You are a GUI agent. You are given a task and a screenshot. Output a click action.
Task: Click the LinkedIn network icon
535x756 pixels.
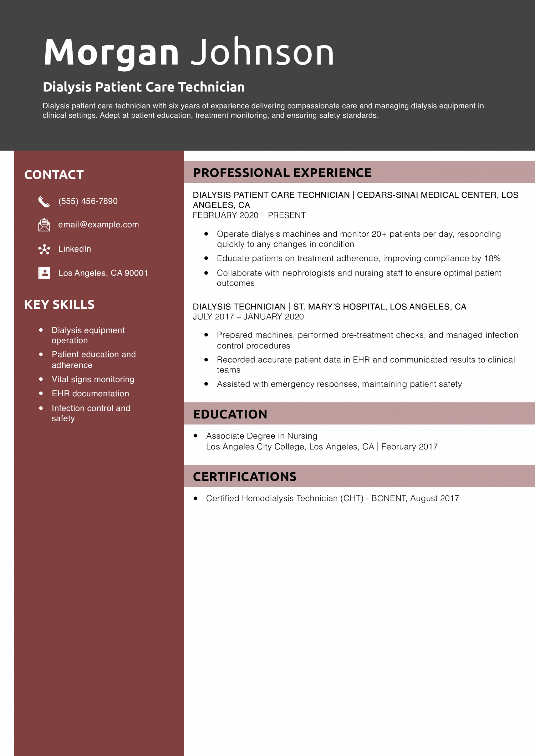(x=44, y=249)
